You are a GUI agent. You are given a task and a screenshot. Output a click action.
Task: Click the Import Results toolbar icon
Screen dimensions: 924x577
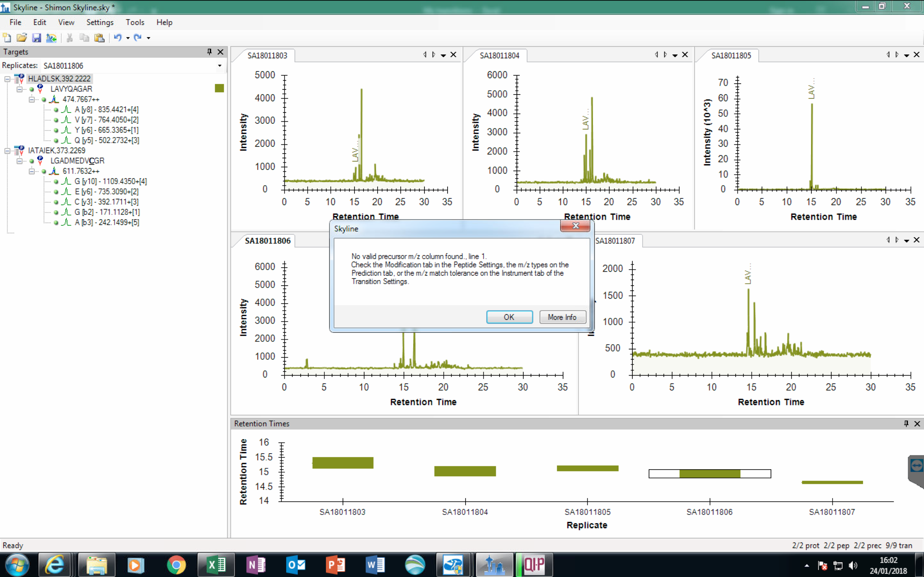[51, 38]
